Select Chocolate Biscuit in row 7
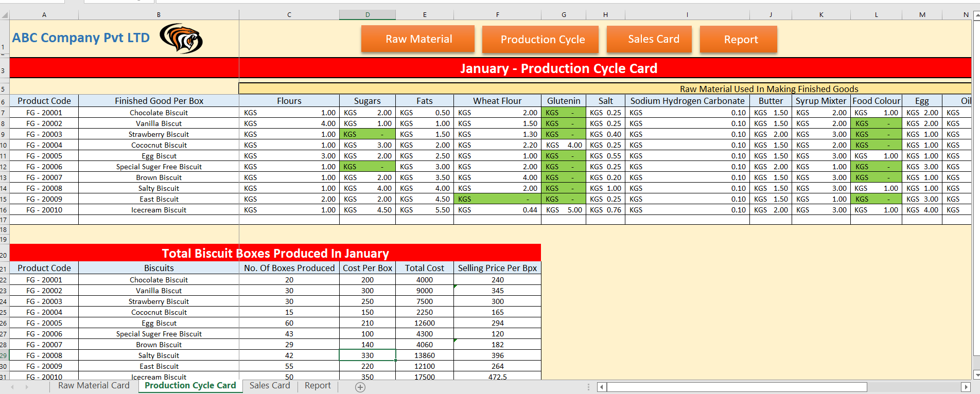 (159, 113)
